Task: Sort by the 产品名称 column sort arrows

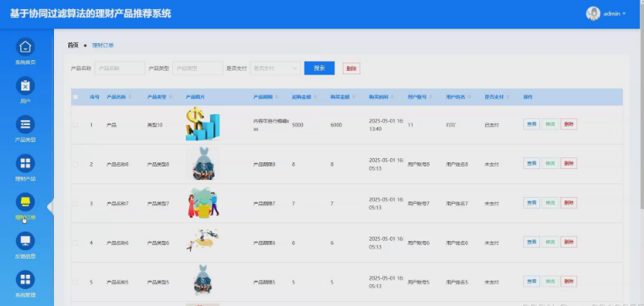Action: tap(130, 97)
